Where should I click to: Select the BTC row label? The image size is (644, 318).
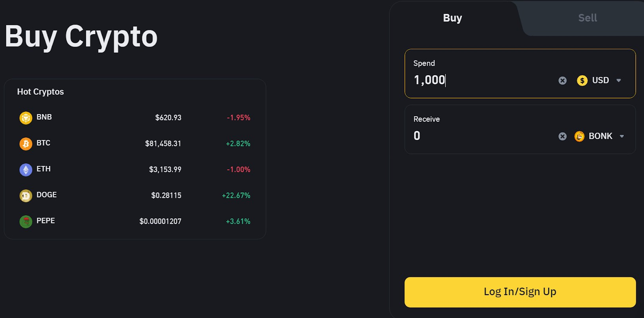pyautogui.click(x=43, y=143)
